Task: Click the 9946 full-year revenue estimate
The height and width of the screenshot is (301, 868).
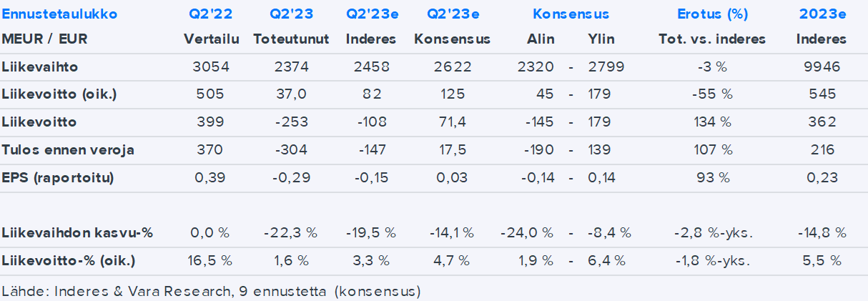Action: click(x=821, y=67)
